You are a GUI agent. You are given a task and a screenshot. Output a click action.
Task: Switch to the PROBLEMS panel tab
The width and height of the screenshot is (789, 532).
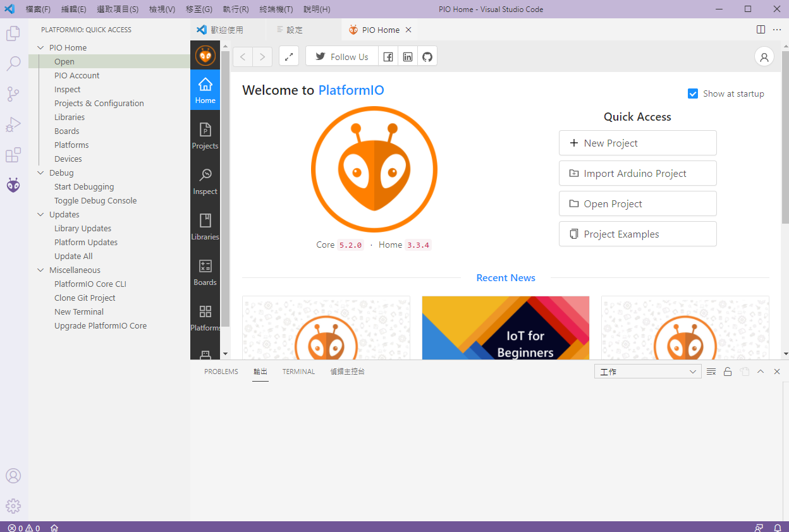tap(221, 372)
